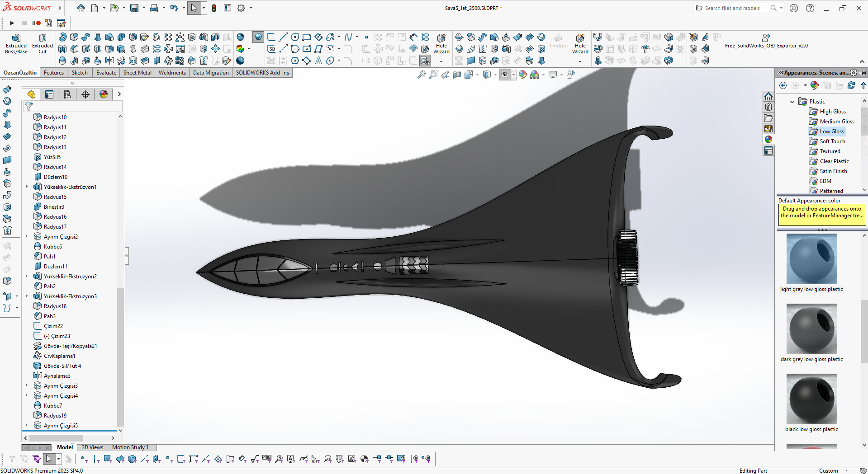868x474 pixels.
Task: Click the Run Macro play icon
Action: click(x=12, y=23)
